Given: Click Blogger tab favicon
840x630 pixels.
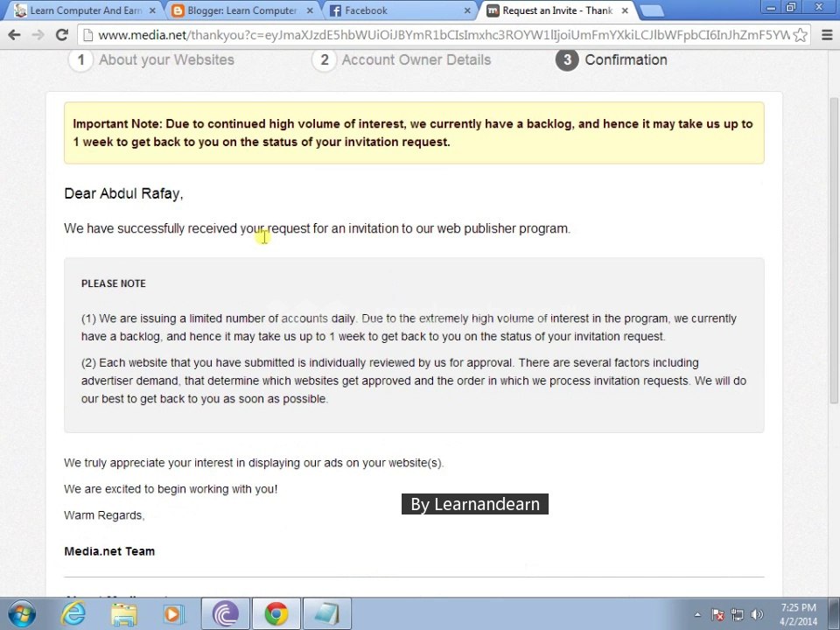Looking at the screenshot, I should tap(178, 10).
